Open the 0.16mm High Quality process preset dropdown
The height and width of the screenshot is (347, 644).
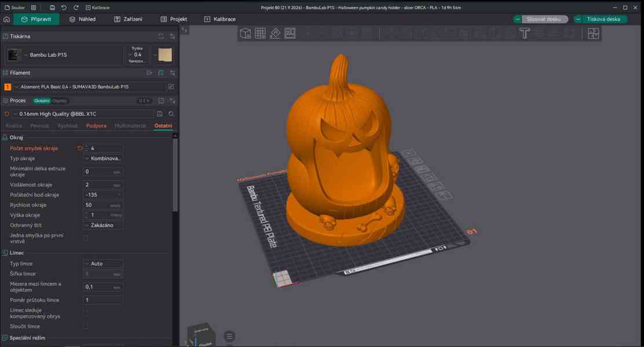83,113
